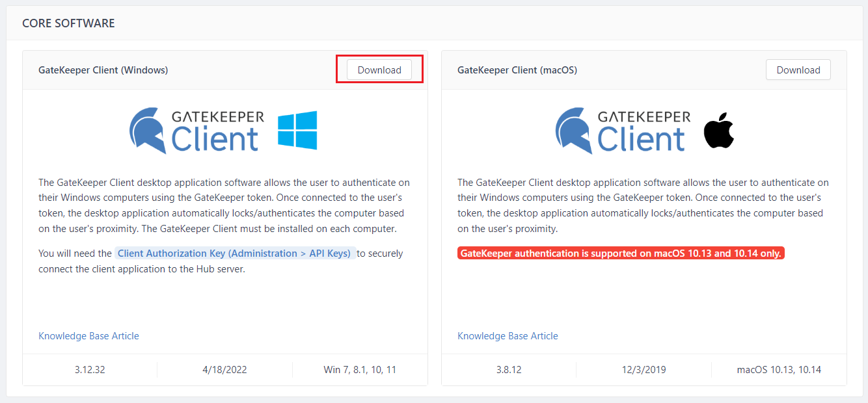The image size is (868, 403).
Task: Download the GateKeeper Client for macOS
Action: click(x=798, y=70)
